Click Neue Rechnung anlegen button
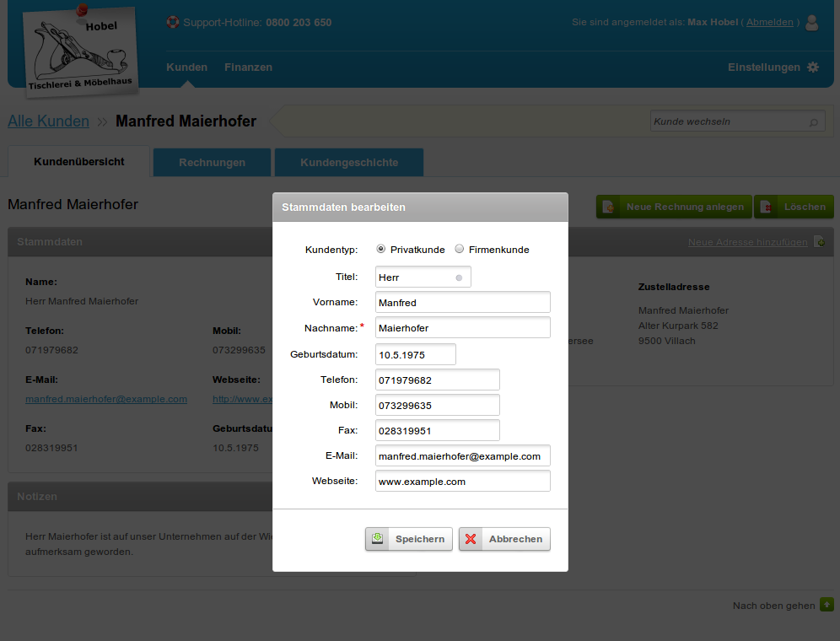 (x=673, y=207)
